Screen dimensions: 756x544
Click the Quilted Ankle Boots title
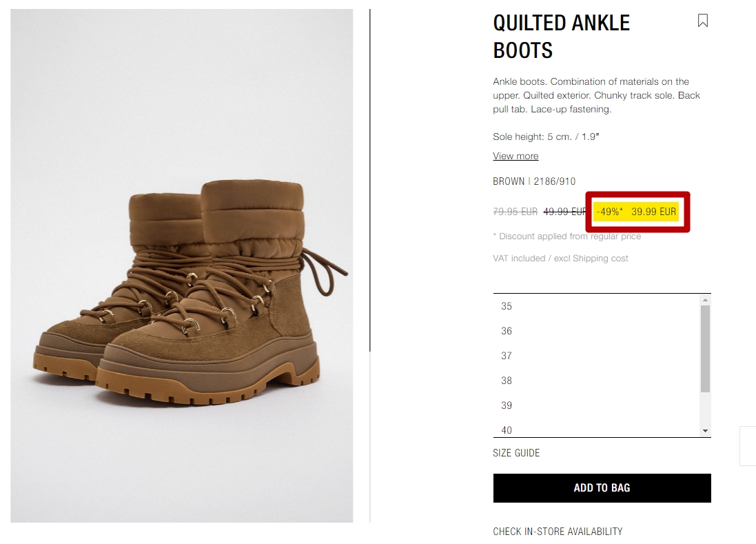[561, 37]
